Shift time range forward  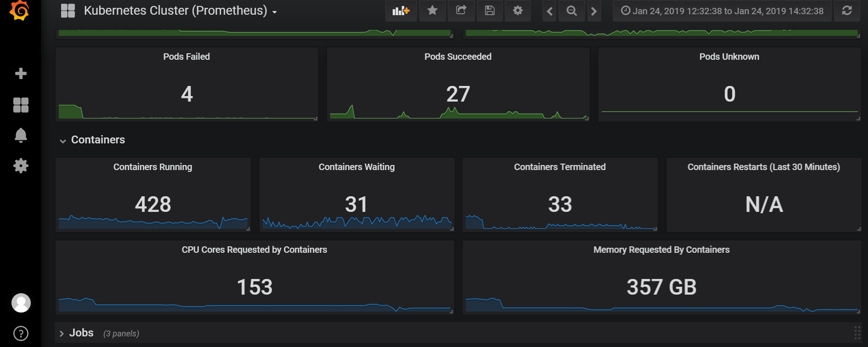(x=594, y=11)
